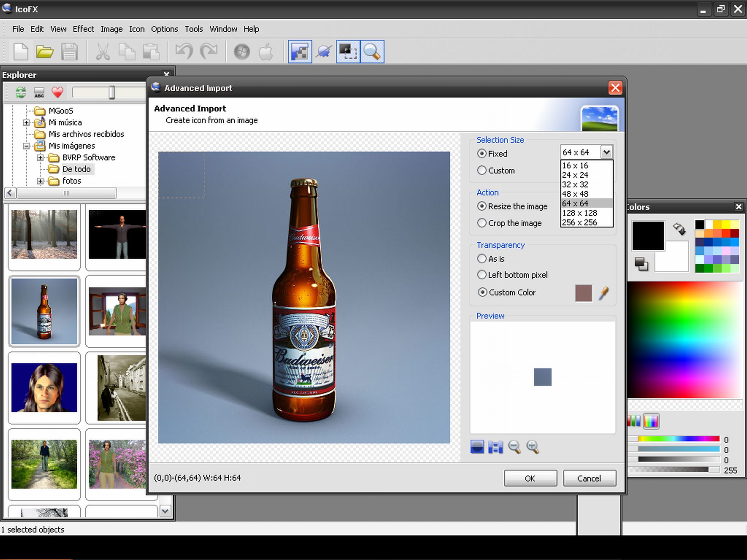Choose Resize the image action
This screenshot has width=747, height=560.
(x=481, y=206)
